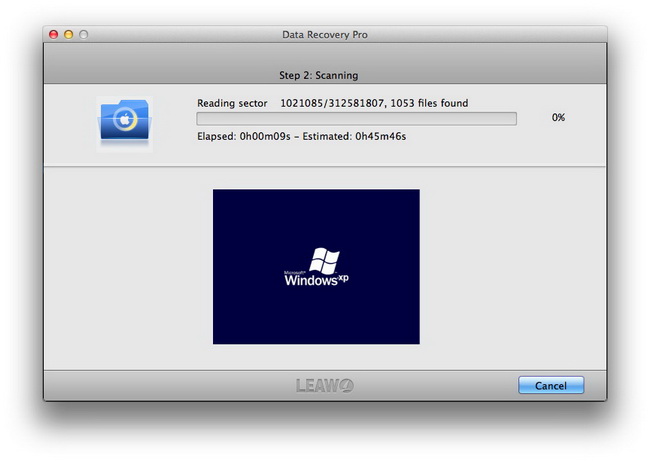This screenshot has height=461, width=650.
Task: Minimize the Data Recovery Pro window
Action: click(68, 34)
